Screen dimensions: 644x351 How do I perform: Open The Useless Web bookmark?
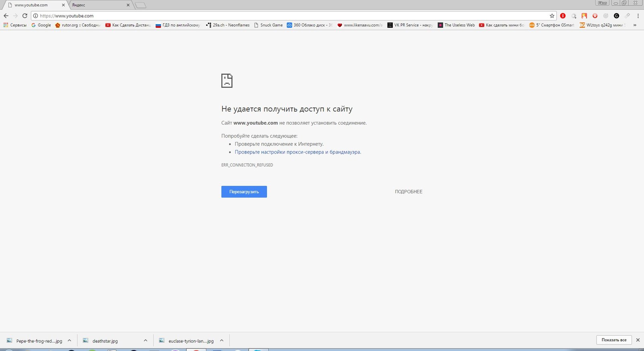tap(456, 25)
